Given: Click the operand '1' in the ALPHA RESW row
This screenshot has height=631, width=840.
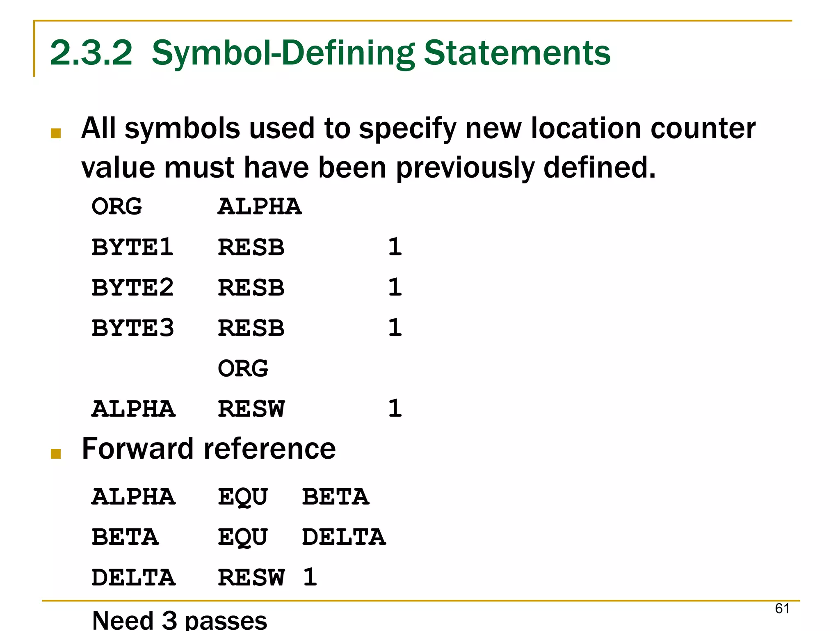Looking at the screenshot, I should tap(395, 408).
